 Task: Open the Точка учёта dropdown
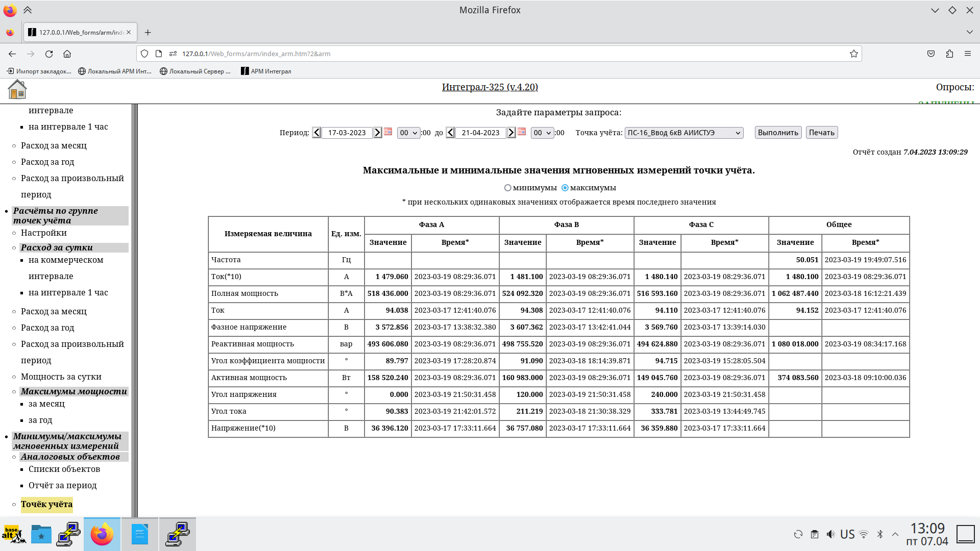684,133
